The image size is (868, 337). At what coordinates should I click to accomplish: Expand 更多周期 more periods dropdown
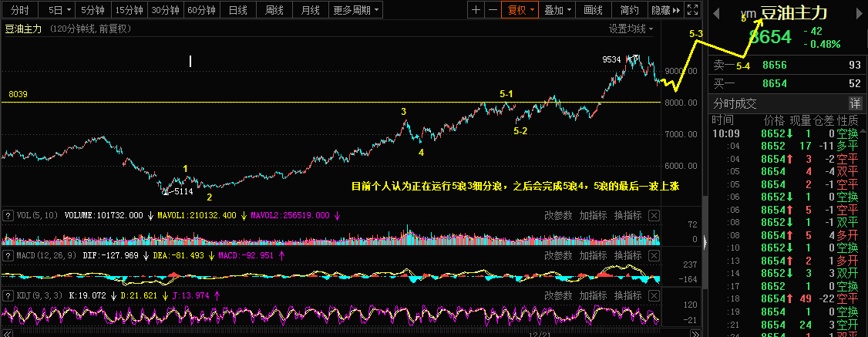pos(357,10)
